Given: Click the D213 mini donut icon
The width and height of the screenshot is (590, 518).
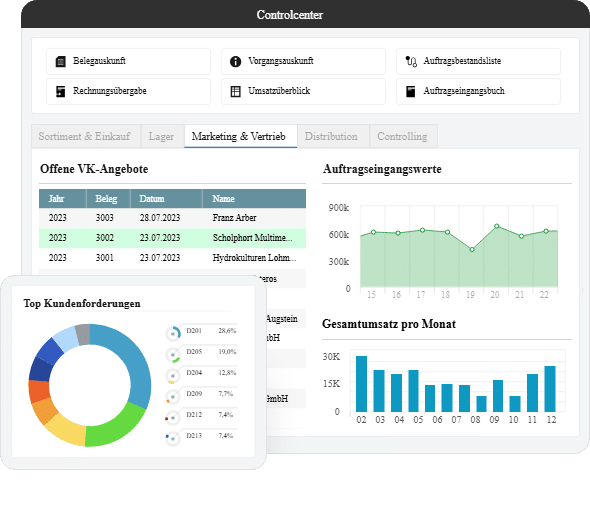Looking at the screenshot, I should click(173, 439).
